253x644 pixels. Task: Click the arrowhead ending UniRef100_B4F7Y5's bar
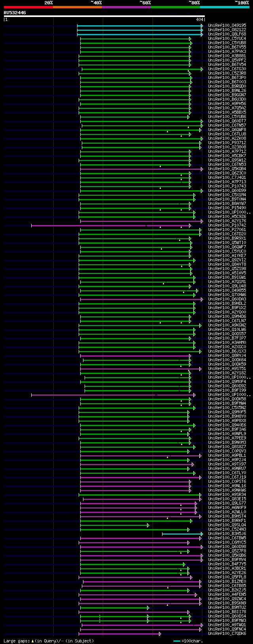click(184, 564)
